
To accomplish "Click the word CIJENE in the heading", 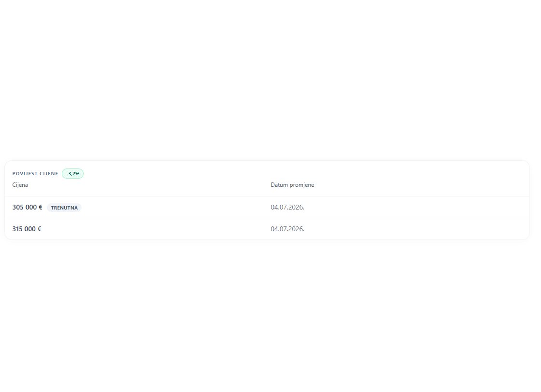I will click(x=49, y=174).
